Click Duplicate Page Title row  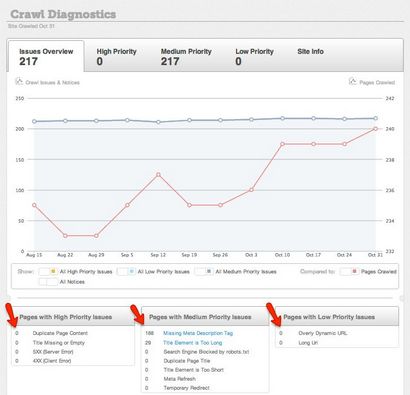[x=205, y=361]
